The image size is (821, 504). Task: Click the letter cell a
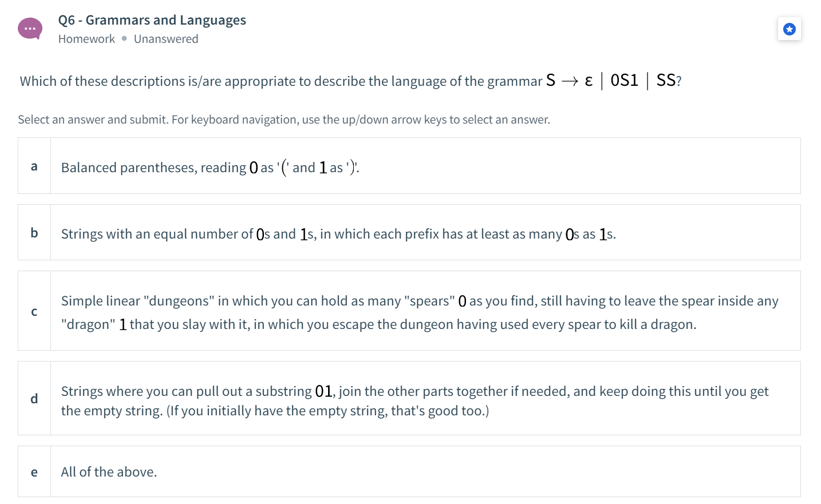click(34, 166)
